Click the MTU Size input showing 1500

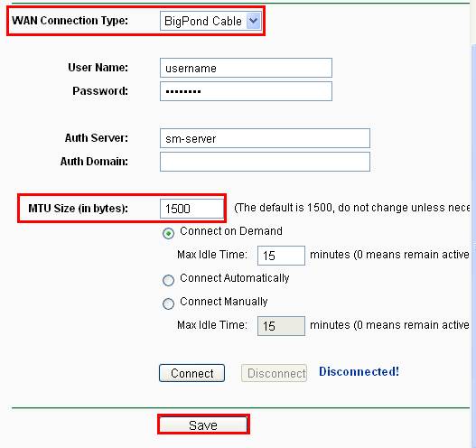[191, 209]
